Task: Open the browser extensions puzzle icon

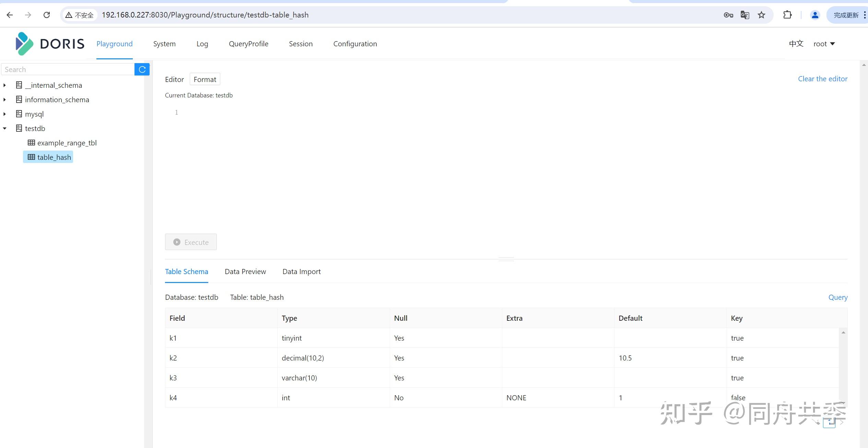Action: coord(787,15)
